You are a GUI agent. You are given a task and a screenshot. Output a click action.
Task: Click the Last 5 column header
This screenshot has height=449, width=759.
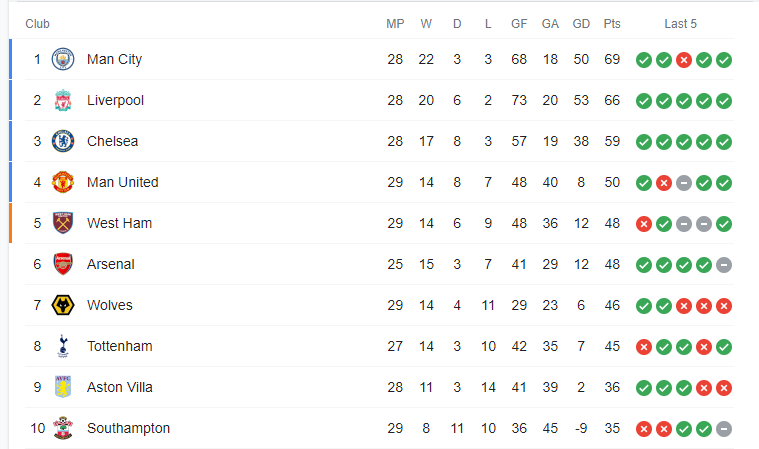pos(680,24)
